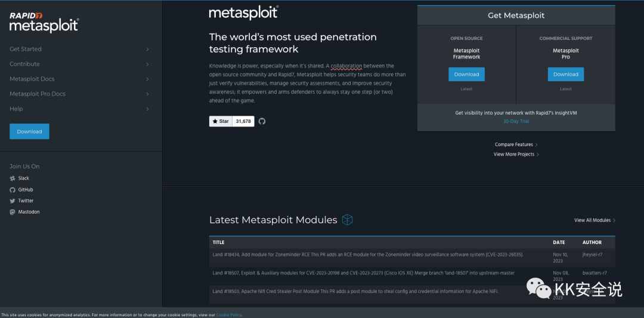Expand the Metasploit Pro Docs chevron
The width and height of the screenshot is (644, 318).
pyautogui.click(x=147, y=94)
